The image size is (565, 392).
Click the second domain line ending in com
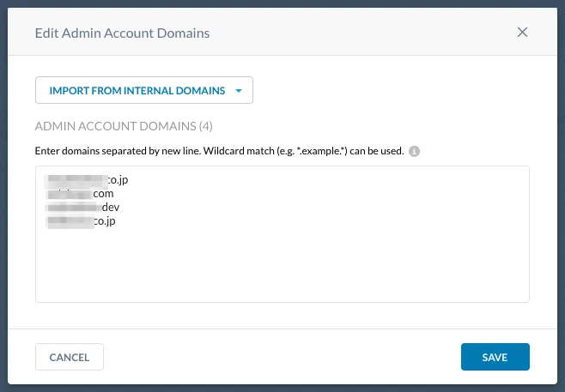pos(103,194)
